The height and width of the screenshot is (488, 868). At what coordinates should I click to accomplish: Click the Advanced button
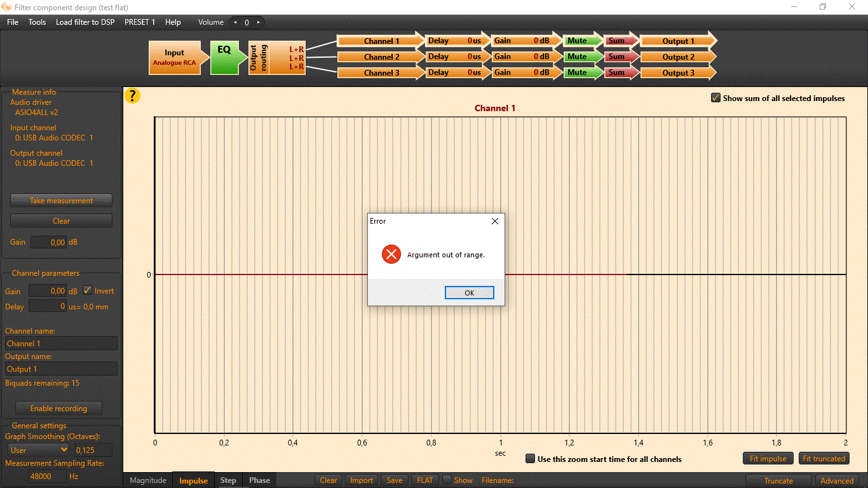pos(837,481)
